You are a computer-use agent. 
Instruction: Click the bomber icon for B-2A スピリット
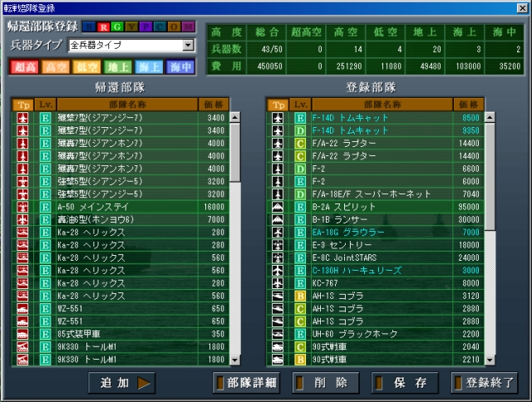click(278, 207)
